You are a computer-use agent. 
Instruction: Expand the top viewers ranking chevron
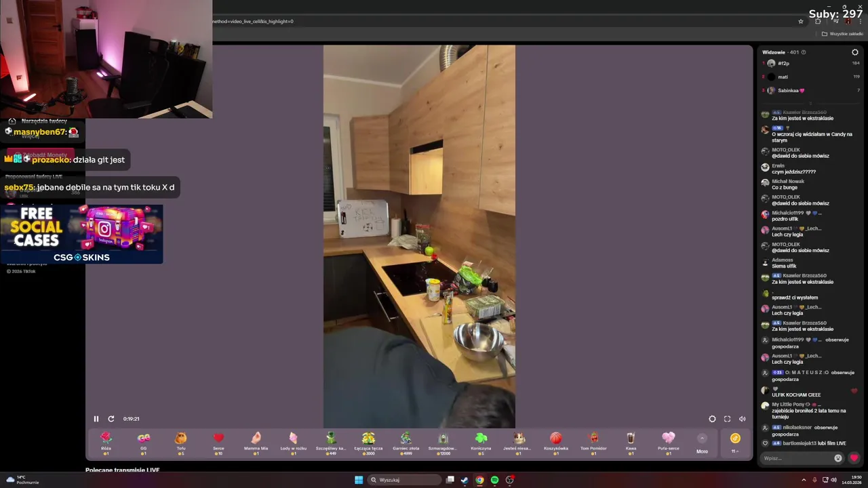811,103
